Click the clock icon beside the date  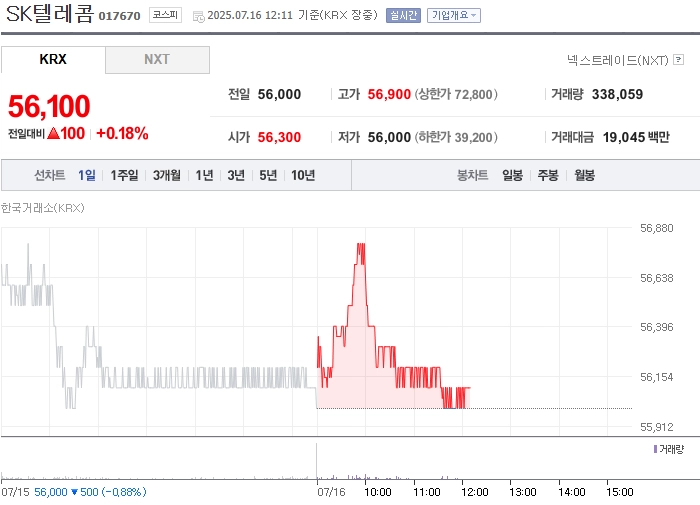tap(198, 17)
